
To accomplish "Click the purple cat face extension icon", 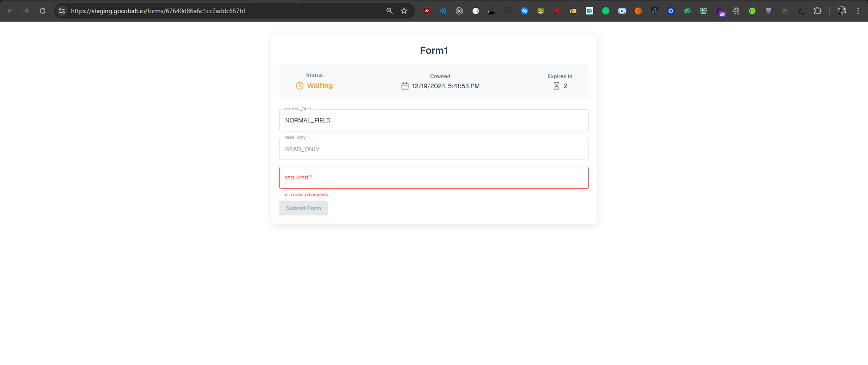I will [x=769, y=11].
